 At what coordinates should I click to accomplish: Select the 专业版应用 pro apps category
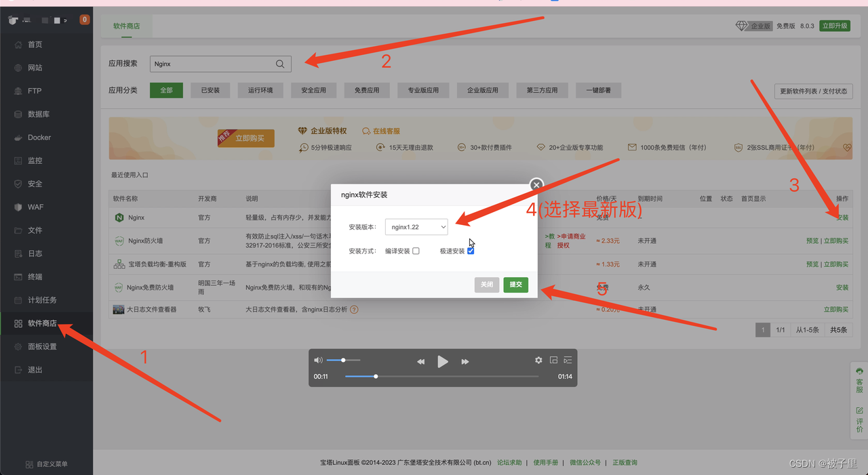click(423, 90)
